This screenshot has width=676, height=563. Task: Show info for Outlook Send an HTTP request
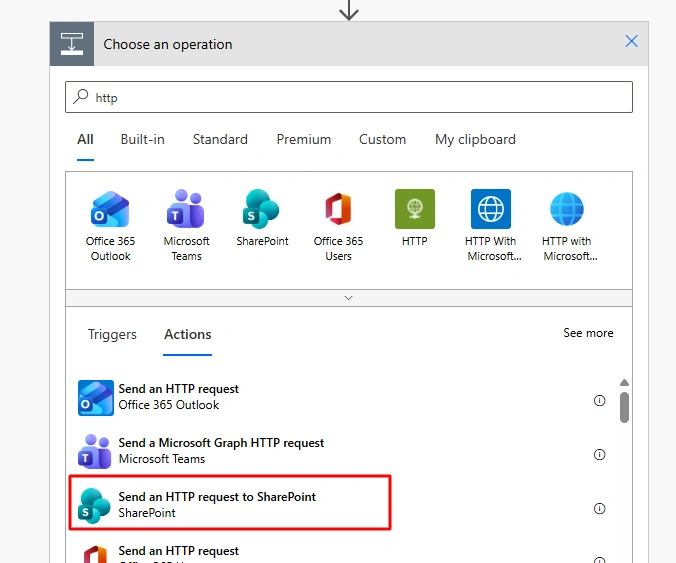[599, 400]
